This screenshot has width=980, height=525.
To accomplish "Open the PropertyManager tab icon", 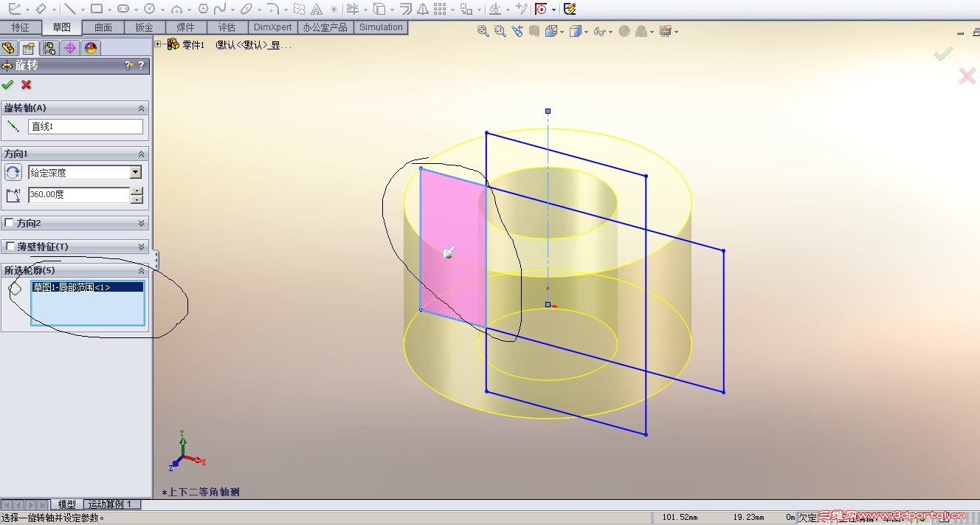I will 29,48.
